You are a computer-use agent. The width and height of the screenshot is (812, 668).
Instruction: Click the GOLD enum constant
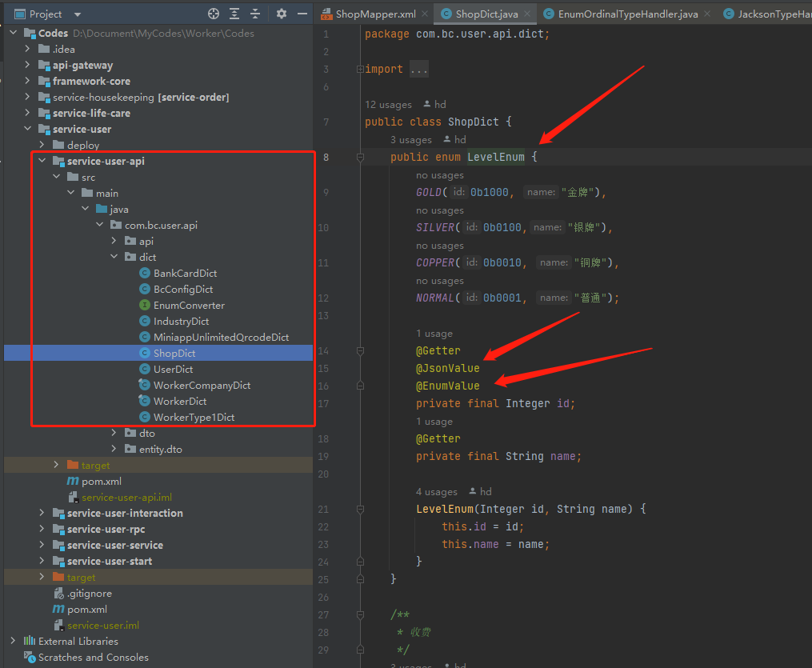[429, 192]
